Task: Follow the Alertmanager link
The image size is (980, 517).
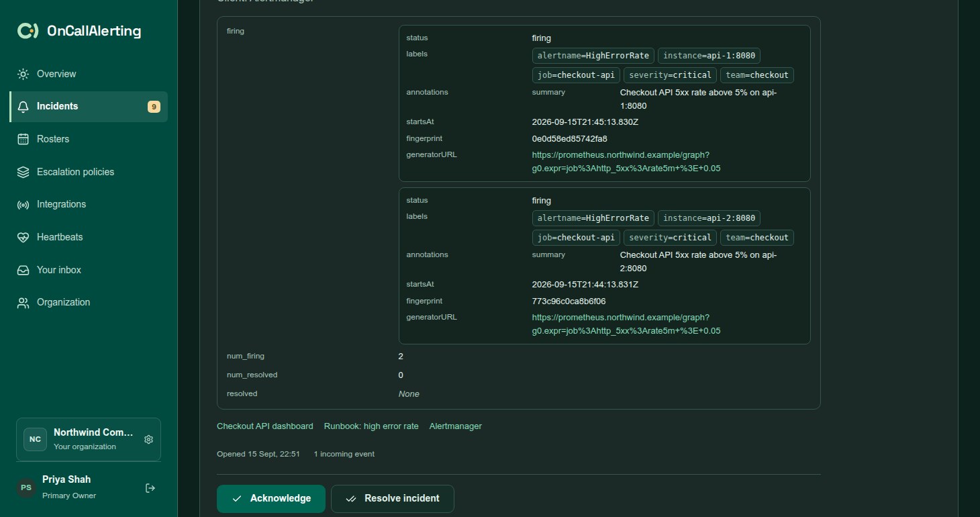Action: click(x=456, y=426)
